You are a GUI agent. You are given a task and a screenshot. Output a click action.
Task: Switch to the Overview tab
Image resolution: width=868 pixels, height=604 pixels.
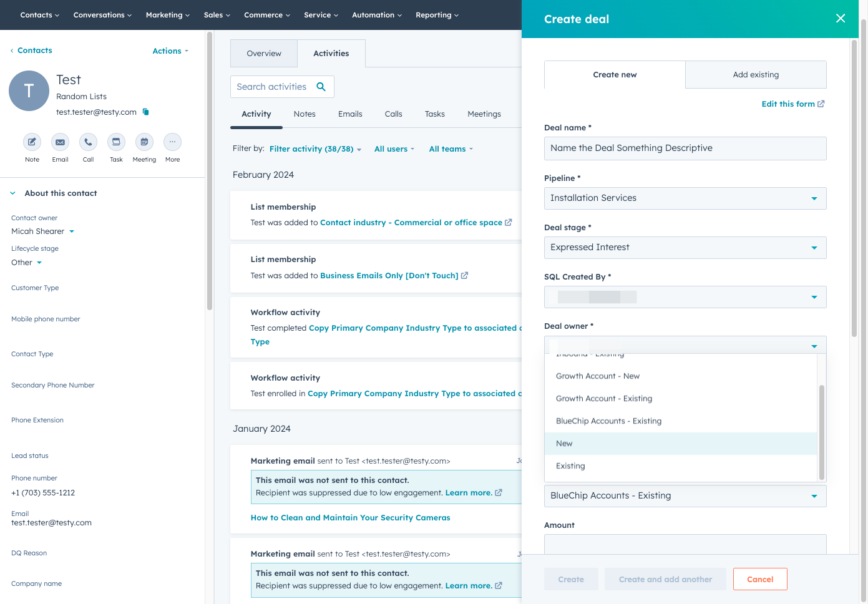pyautogui.click(x=264, y=54)
